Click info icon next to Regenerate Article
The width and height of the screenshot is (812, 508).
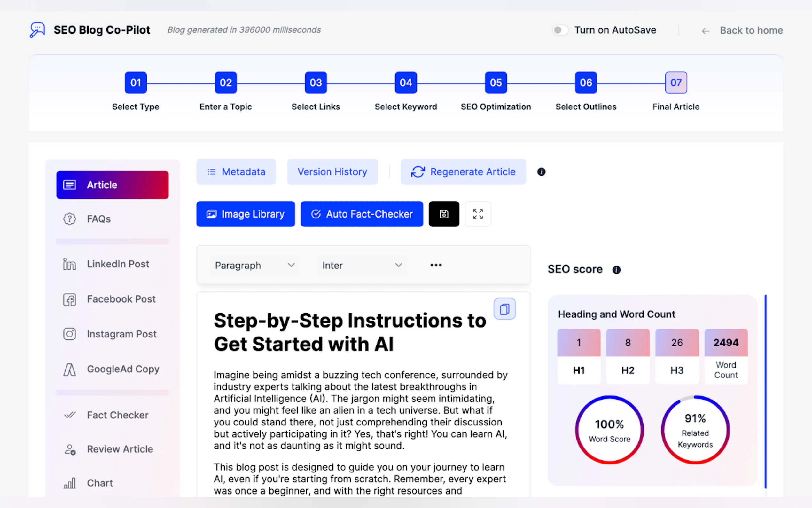point(541,172)
